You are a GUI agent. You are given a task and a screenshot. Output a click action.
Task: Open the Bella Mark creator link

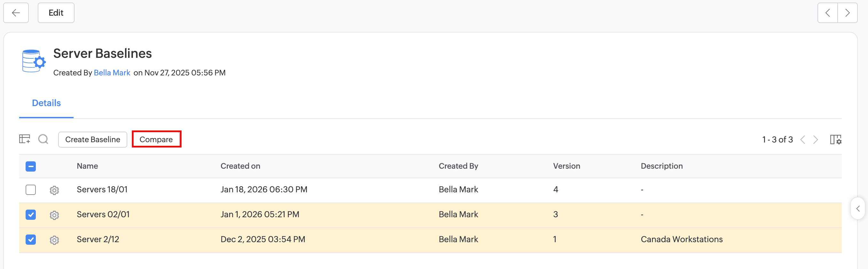112,73
